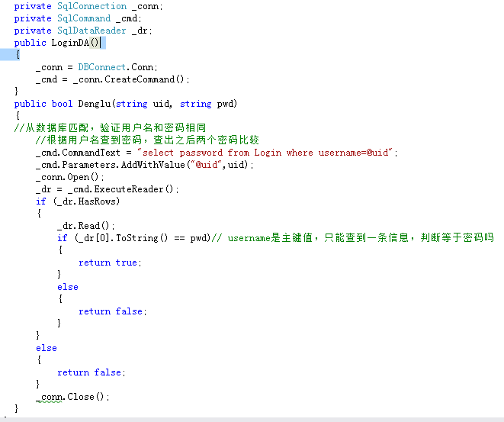
Task: Click ToString() in password comparison
Action: 141,238
